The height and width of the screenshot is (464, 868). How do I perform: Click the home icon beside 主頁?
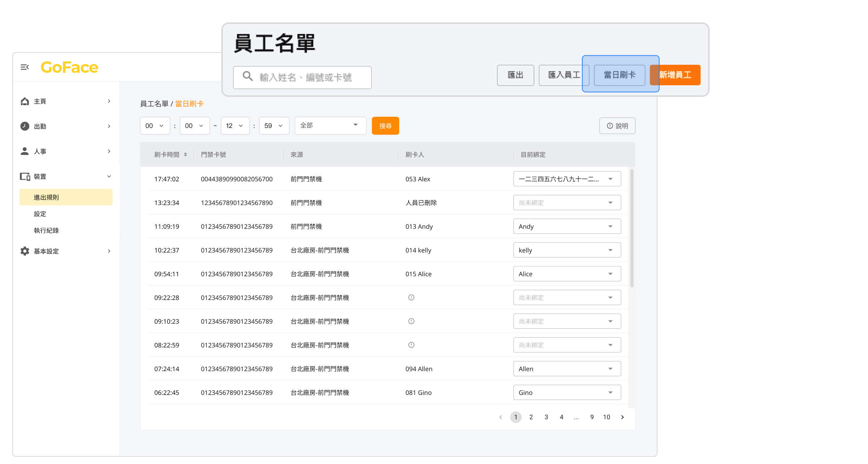tap(25, 101)
